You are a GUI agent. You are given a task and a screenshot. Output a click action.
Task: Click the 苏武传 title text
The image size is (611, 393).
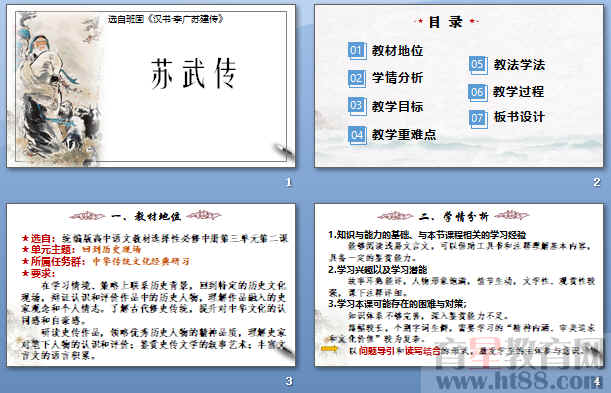coord(194,74)
